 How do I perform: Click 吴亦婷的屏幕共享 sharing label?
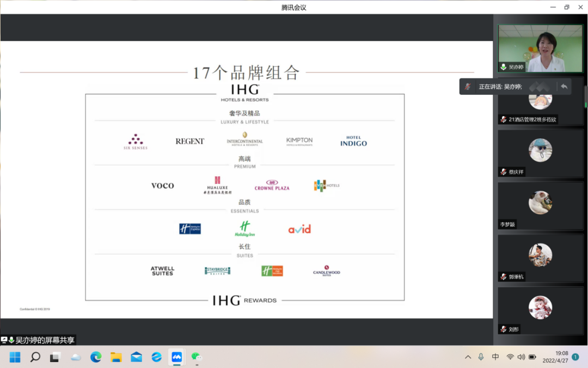pyautogui.click(x=45, y=340)
